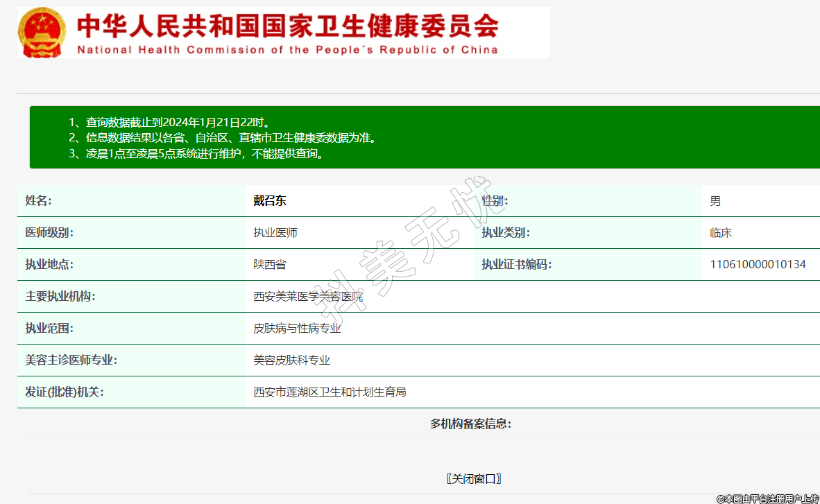This screenshot has height=504, width=820.
Task: Click the Chinese title 中华人民共和国国家卫生健康委员会
Action: [287, 26]
